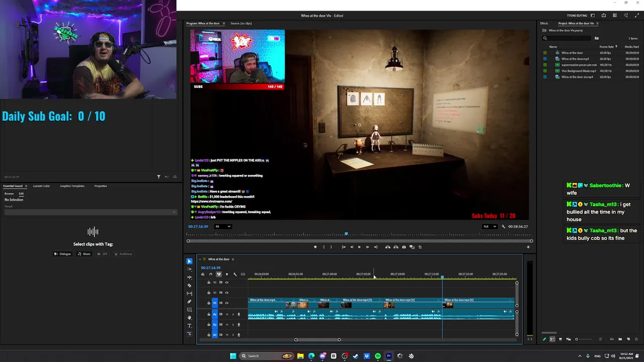
Task: Open Premiere Pro in the Windows taskbar
Action: pyautogui.click(x=389, y=356)
